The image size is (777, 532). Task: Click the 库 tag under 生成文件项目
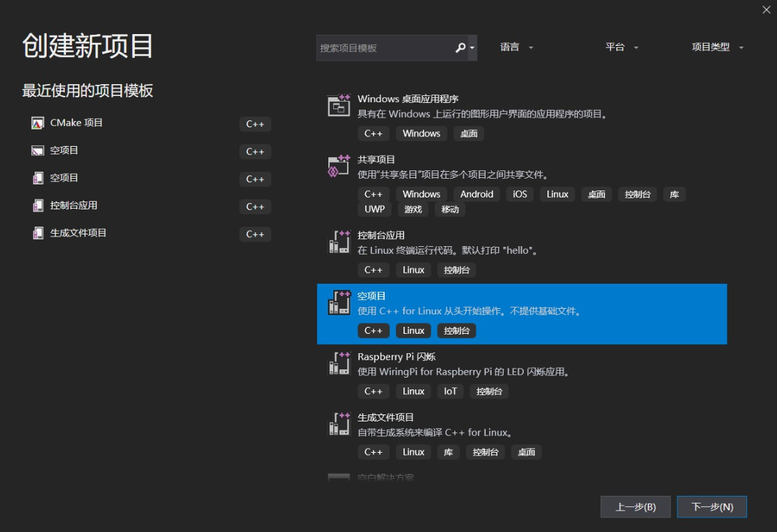click(x=449, y=452)
